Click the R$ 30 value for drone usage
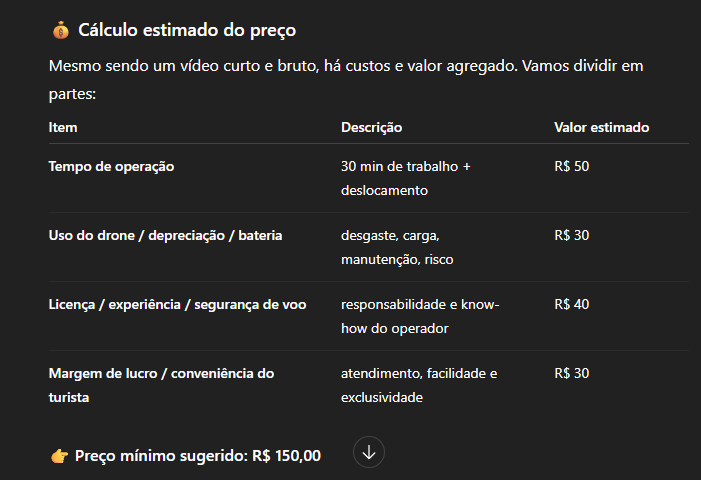Screen dimensions: 701x480 tap(572, 235)
